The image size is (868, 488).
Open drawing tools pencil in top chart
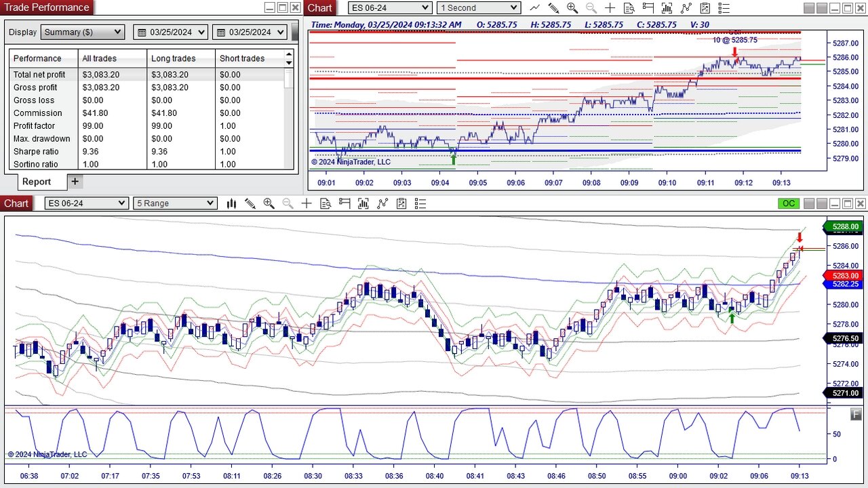point(553,8)
